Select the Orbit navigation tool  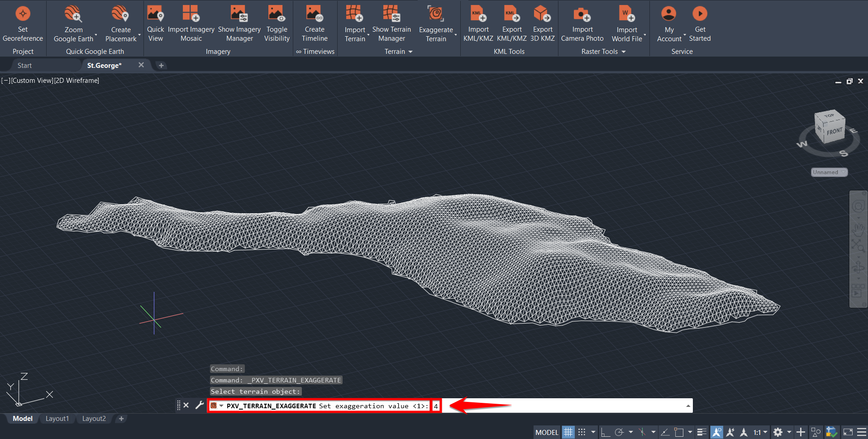coord(858,268)
